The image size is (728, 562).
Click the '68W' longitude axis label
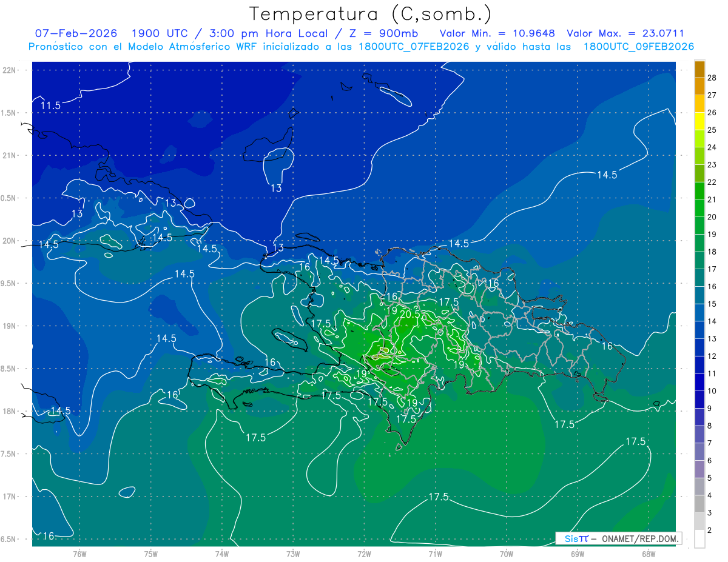pyautogui.click(x=649, y=554)
